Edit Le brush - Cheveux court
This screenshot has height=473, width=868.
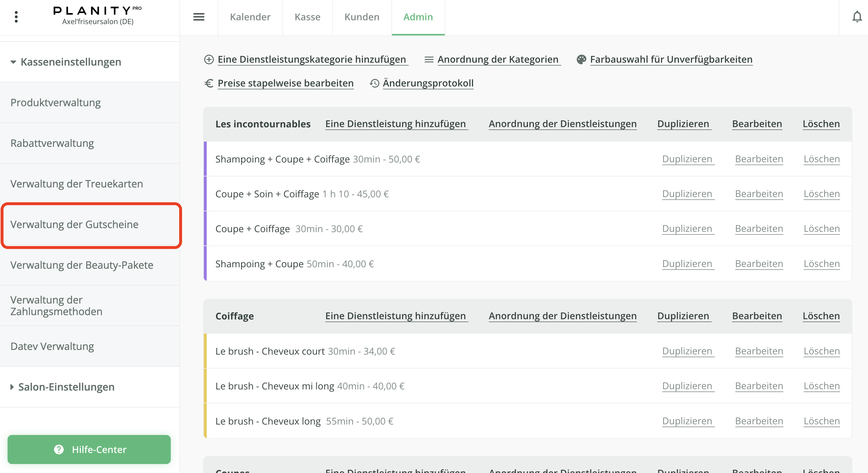pyautogui.click(x=759, y=351)
